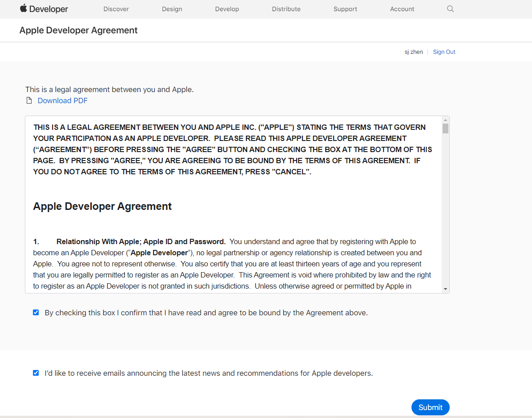
Task: Click the 'Apple Developer Agreement' heading inside agreement
Action: tap(102, 206)
